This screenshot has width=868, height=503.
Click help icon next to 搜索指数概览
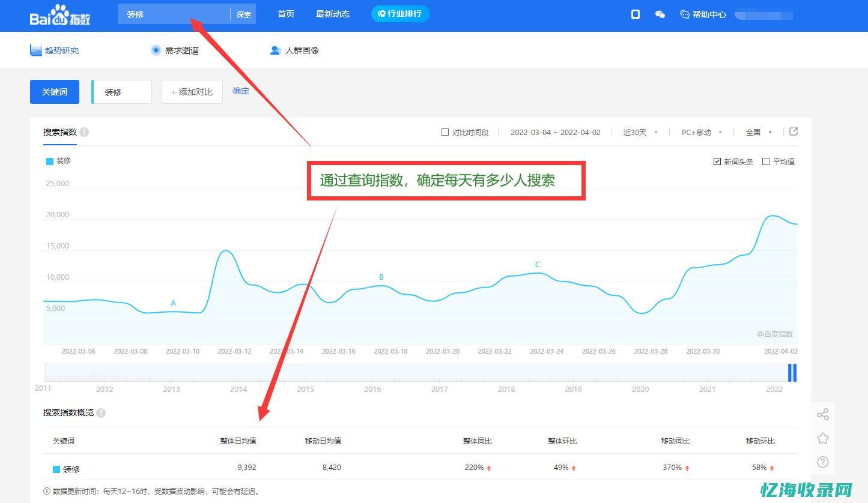(x=101, y=413)
